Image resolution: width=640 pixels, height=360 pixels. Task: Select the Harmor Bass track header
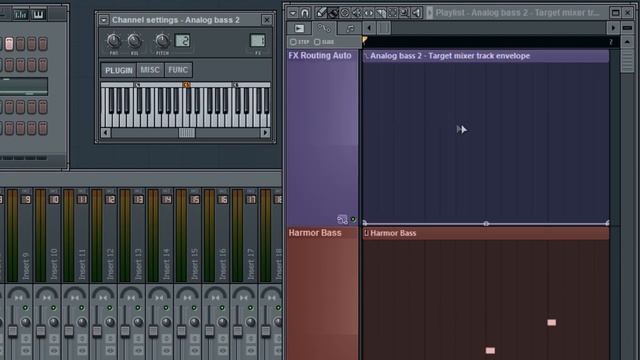[x=322, y=294]
